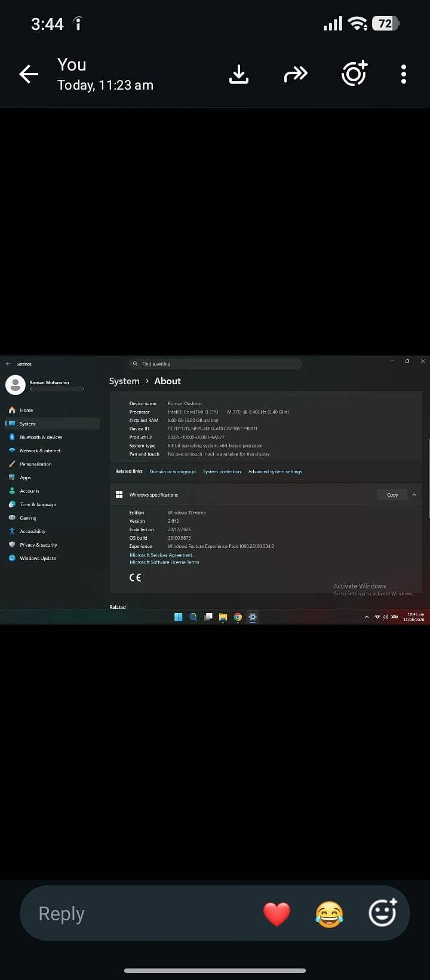
Task: React with the laughing tears emoji
Action: click(329, 914)
